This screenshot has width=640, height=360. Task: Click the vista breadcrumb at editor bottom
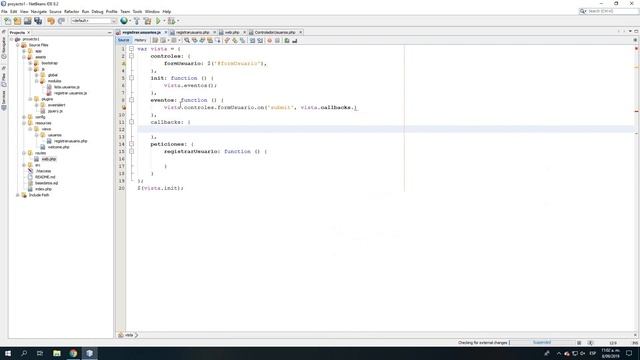129,335
